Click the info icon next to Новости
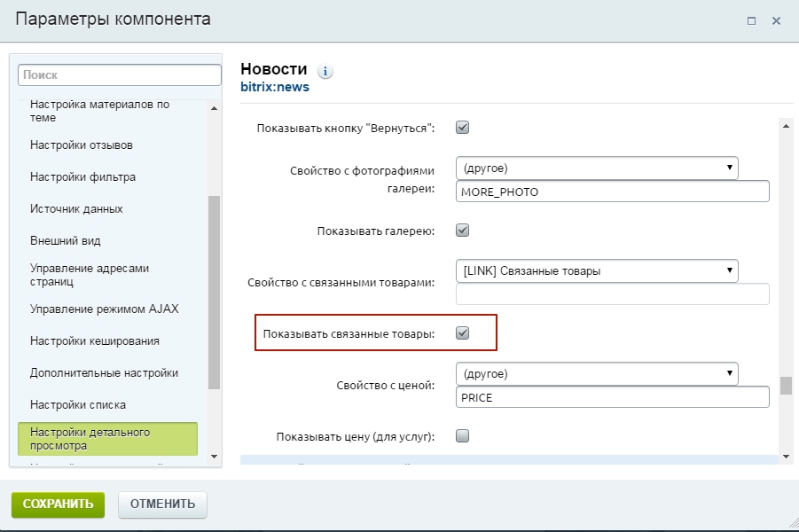The height and width of the screenshot is (532, 799). (x=325, y=72)
